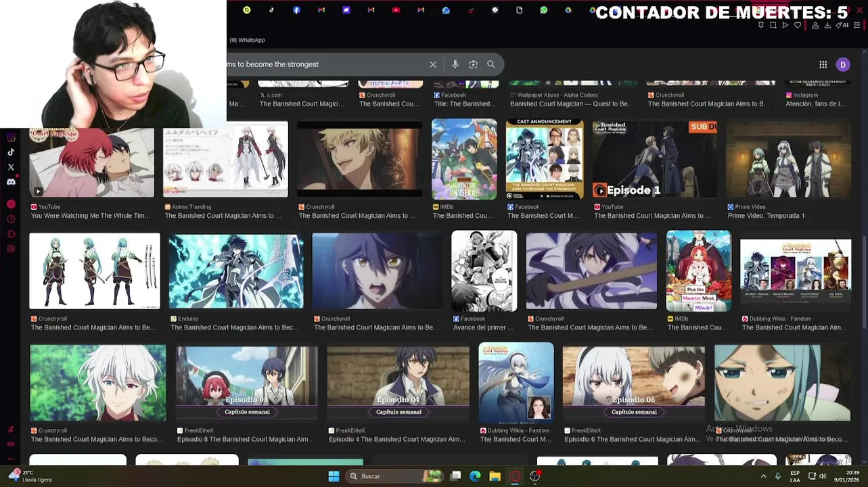Click 'Prime Video: Temporada 1' link

(767, 216)
